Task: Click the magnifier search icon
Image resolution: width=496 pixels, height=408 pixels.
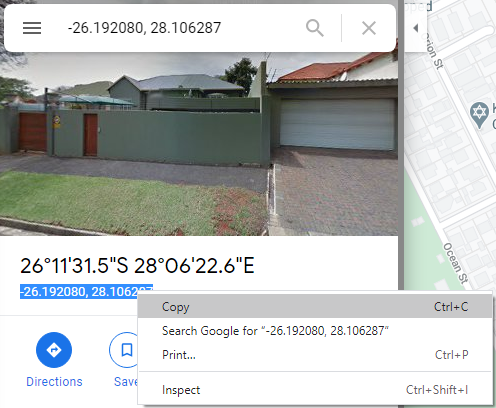Action: pyautogui.click(x=315, y=28)
